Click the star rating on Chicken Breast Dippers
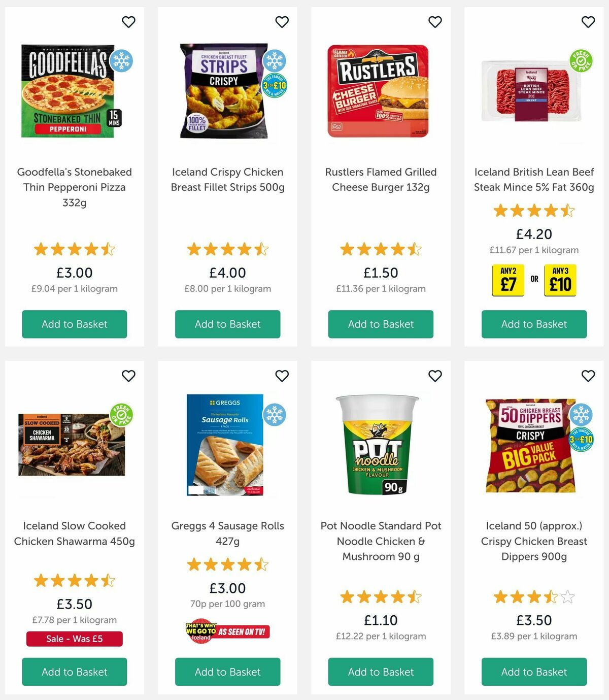This screenshot has height=700, width=609. point(533,597)
